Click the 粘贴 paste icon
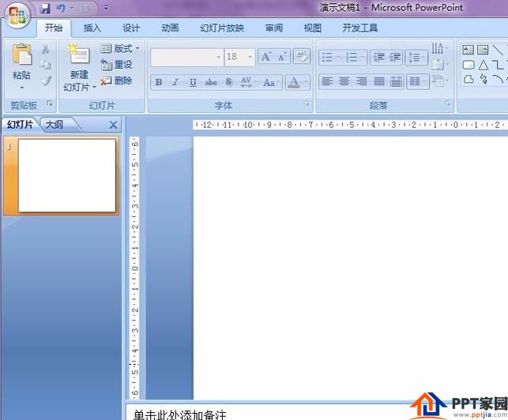Screen dimensions: 508x420 (21, 55)
